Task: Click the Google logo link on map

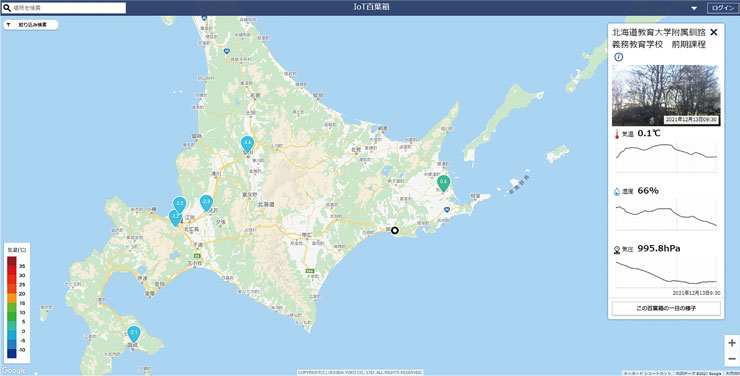Action: (13, 370)
